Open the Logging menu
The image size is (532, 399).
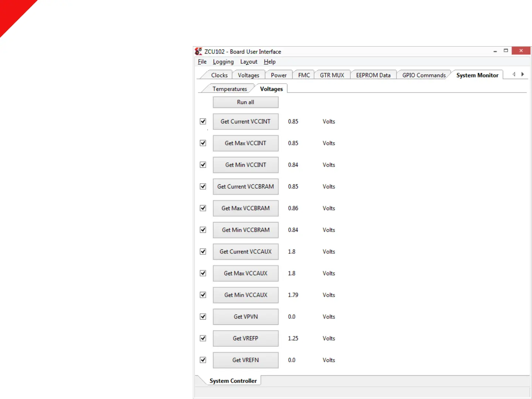(x=223, y=62)
